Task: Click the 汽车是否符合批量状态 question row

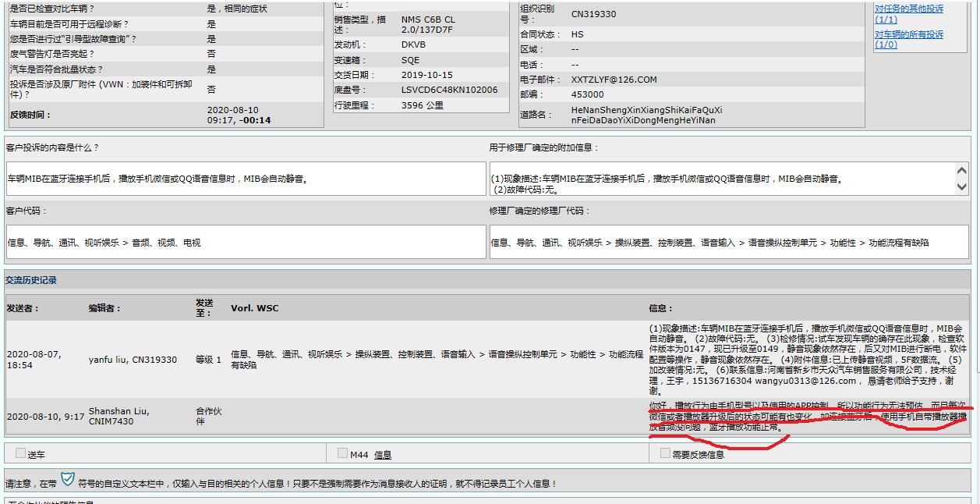Action: click(x=165, y=69)
